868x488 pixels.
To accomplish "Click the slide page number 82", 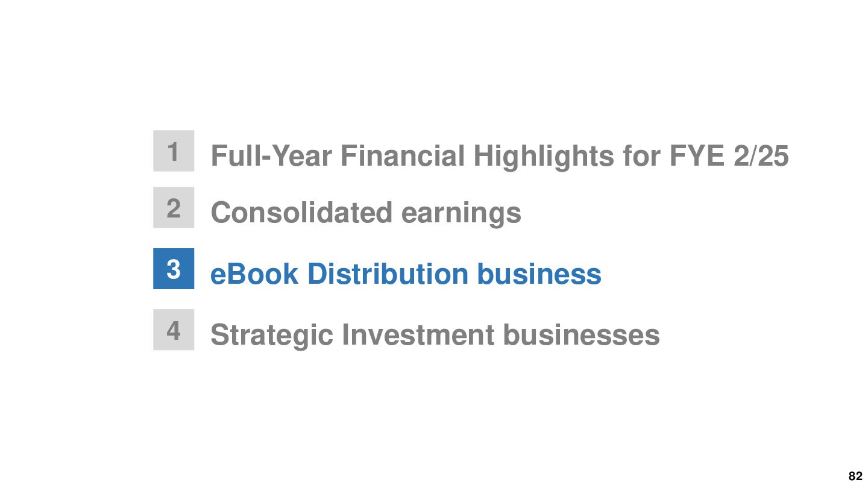I will pos(855,476).
